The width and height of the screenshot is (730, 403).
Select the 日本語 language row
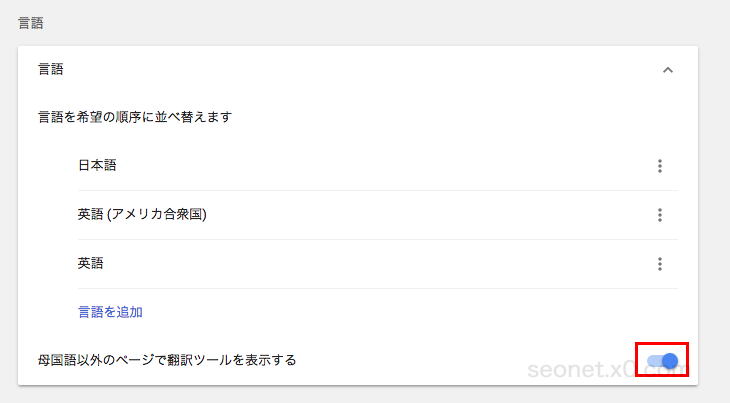coord(378,166)
